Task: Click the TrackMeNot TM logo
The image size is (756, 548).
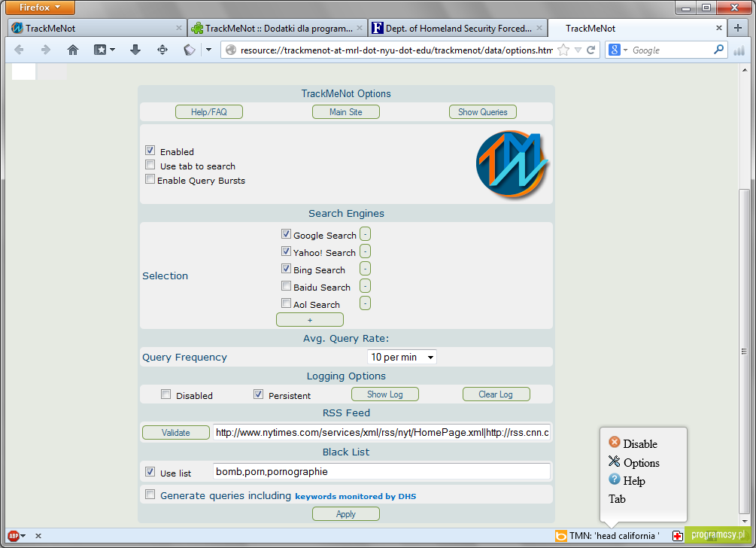Action: coord(512,164)
